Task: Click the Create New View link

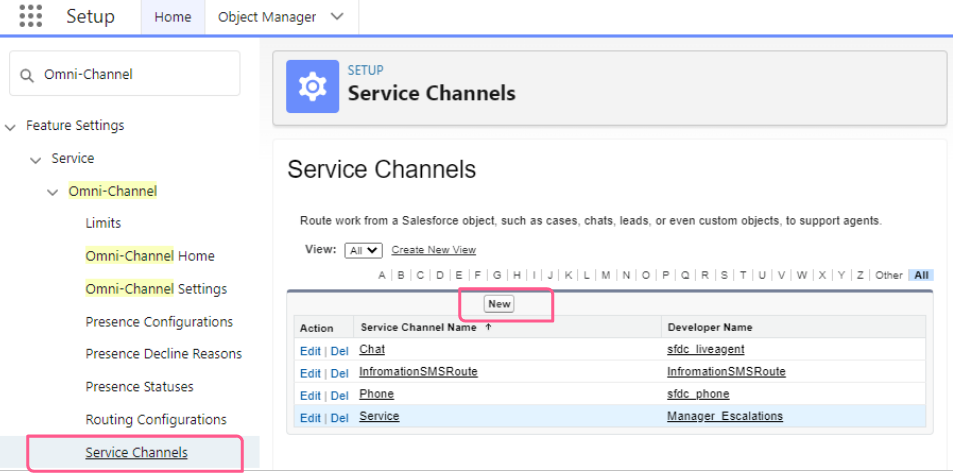Action: click(433, 250)
